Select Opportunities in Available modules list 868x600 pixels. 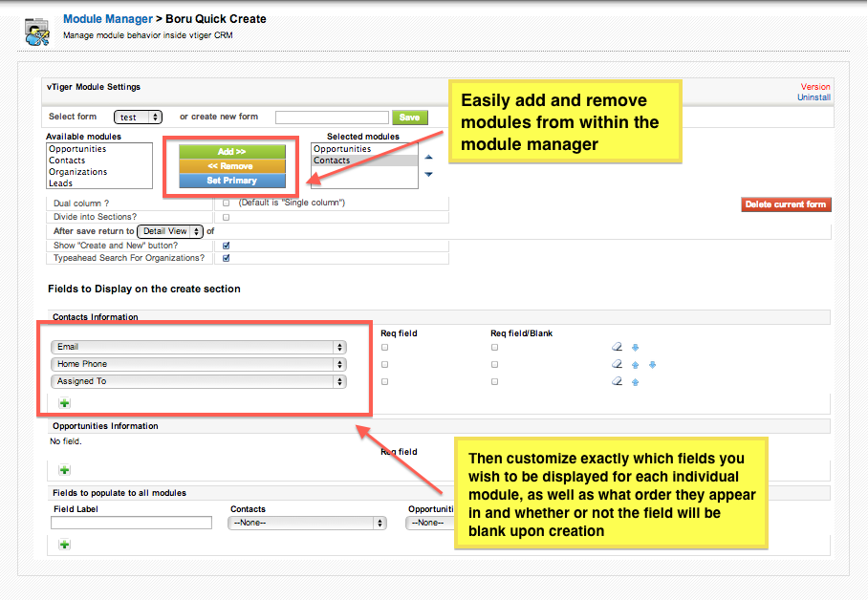click(99, 149)
